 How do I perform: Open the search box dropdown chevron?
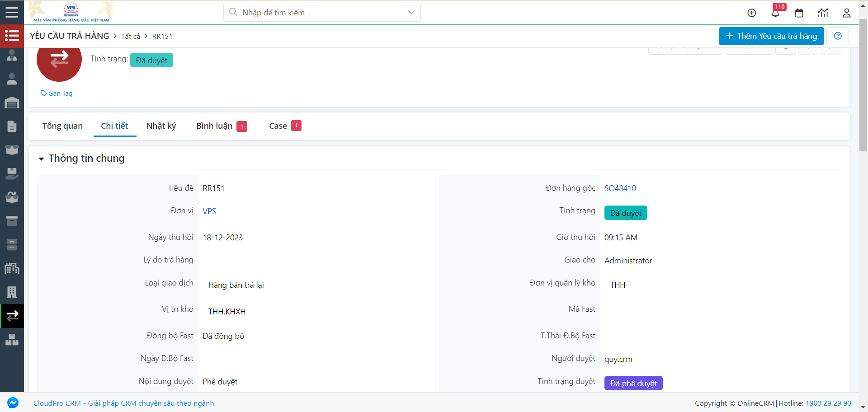411,12
